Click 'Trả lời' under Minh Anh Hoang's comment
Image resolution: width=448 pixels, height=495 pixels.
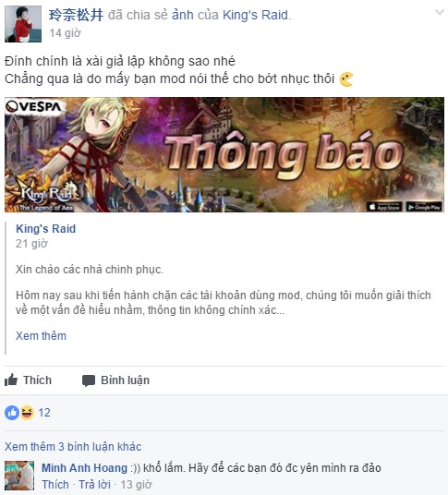[x=94, y=484]
